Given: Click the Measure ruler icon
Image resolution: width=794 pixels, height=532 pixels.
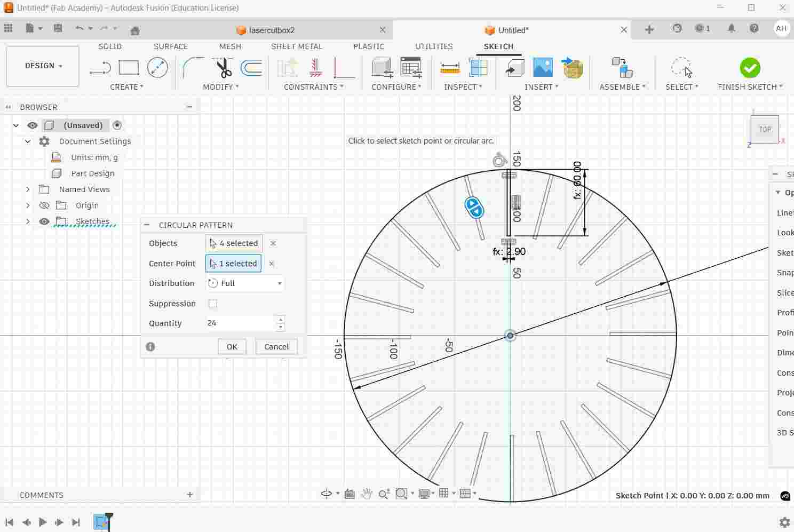Looking at the screenshot, I should point(450,68).
